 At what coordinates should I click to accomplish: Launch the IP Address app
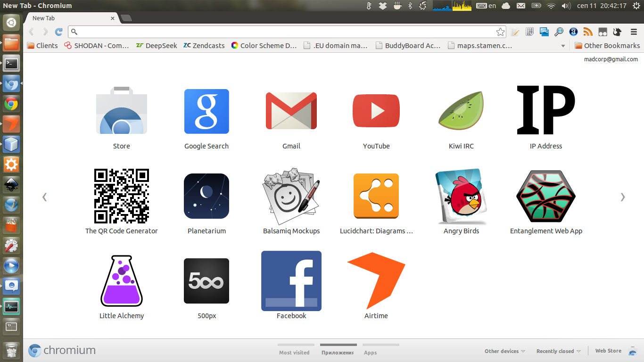(546, 110)
